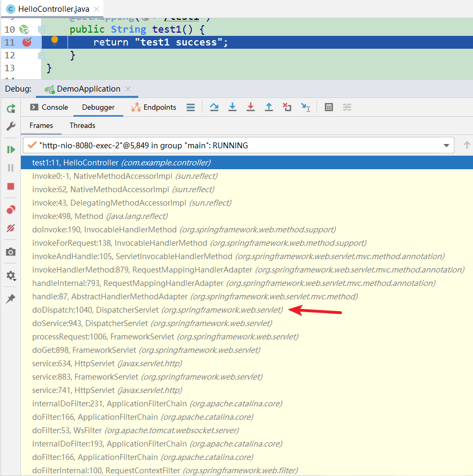Select frame invoke:43, DelegatingMethodAccessorImpl

point(246,203)
